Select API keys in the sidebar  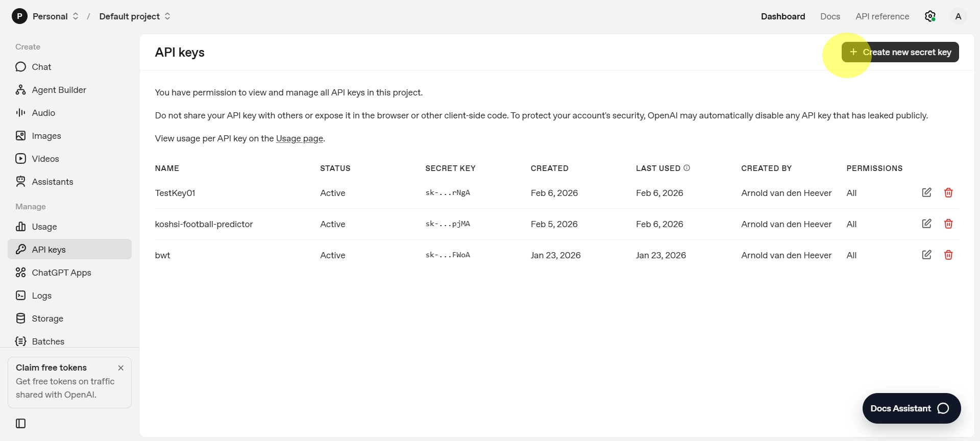coord(69,250)
